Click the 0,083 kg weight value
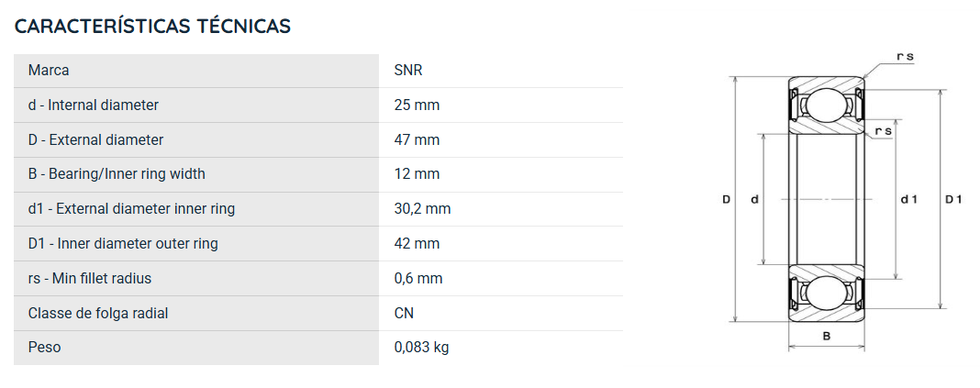 tap(422, 348)
